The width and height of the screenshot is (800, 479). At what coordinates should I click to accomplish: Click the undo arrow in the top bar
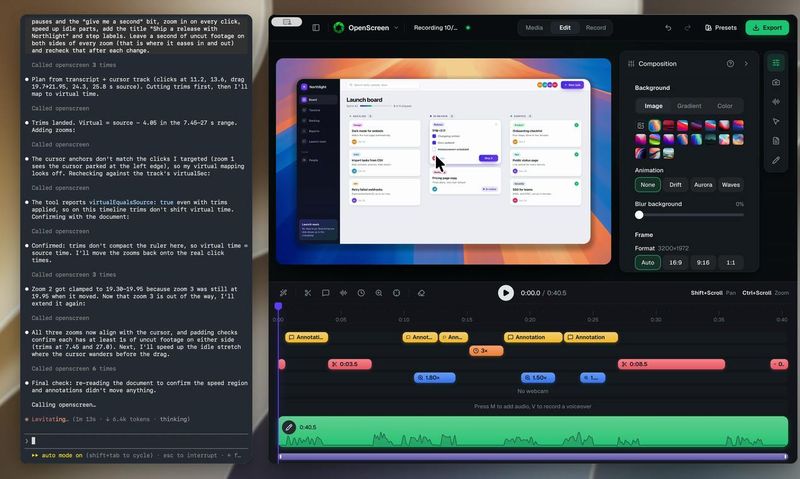(x=668, y=28)
